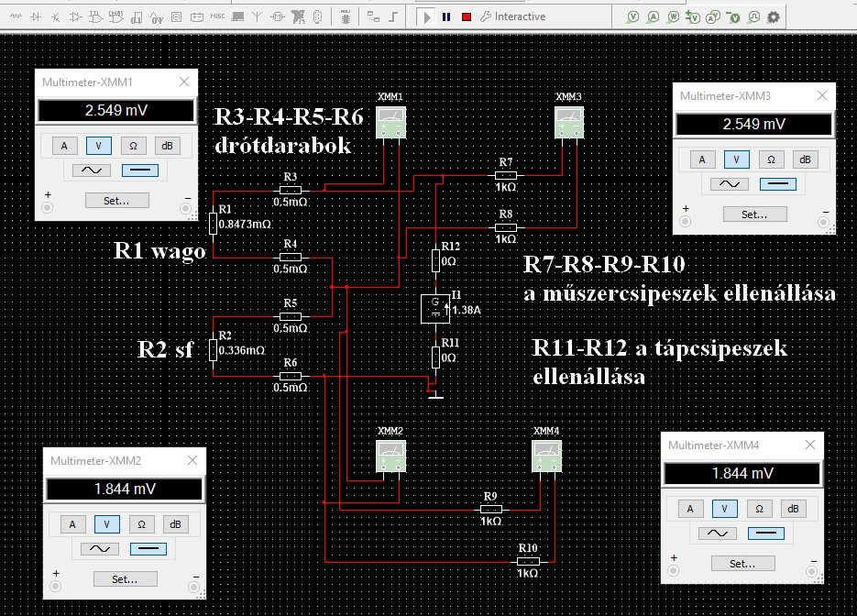Select resistor R1 0.8473mΩ

click(214, 224)
